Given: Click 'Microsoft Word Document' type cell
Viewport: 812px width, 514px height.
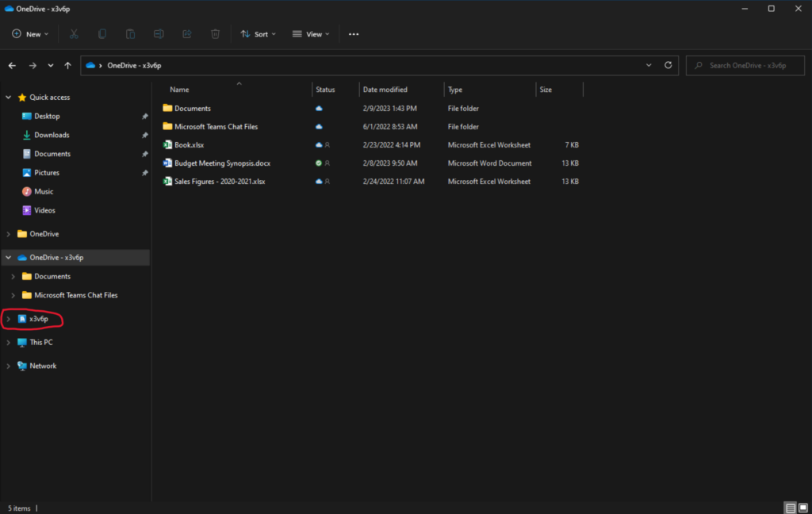Looking at the screenshot, I should click(489, 163).
